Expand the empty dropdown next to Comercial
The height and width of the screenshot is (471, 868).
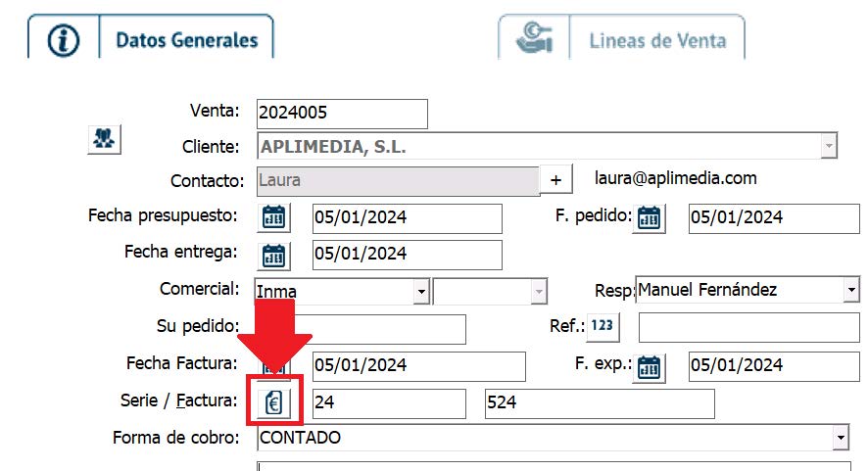coord(538,292)
